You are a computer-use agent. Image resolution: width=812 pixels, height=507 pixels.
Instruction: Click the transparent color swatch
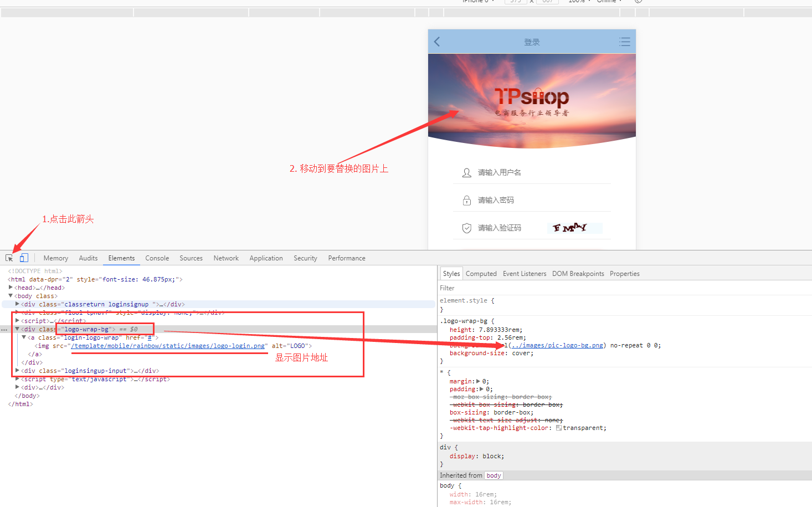[559, 428]
